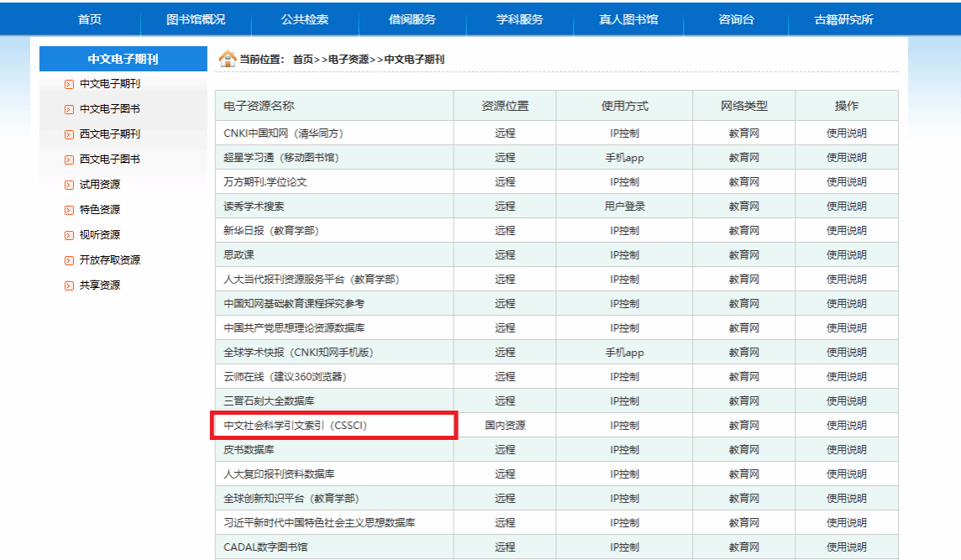Click 首页 in the breadcrumb path
961x560 pixels.
302,60
